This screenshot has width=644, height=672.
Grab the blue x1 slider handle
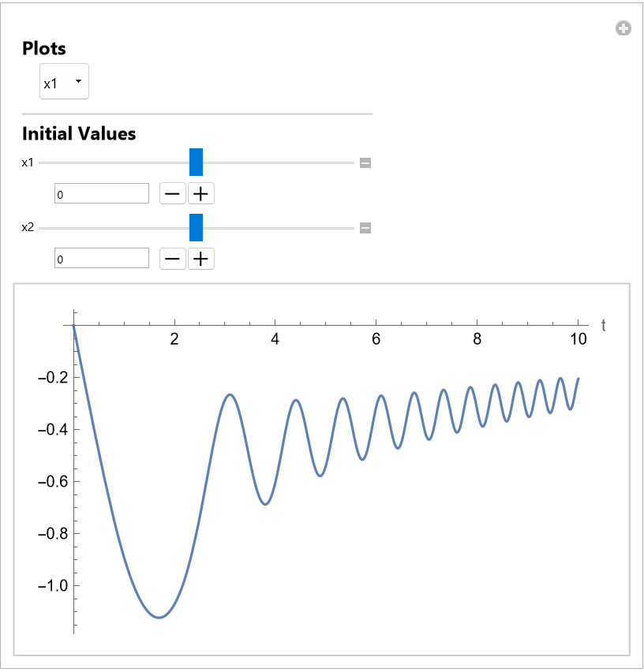pyautogui.click(x=197, y=162)
